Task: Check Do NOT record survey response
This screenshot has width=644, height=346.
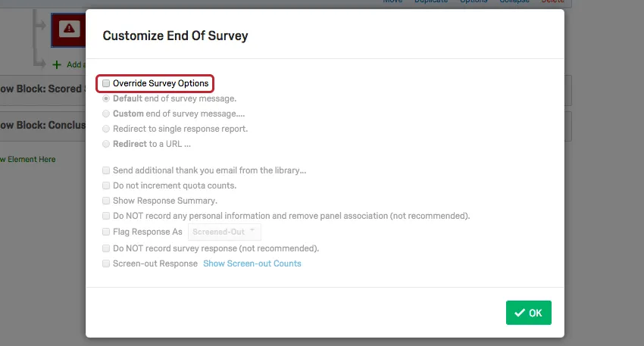Action: pos(106,248)
